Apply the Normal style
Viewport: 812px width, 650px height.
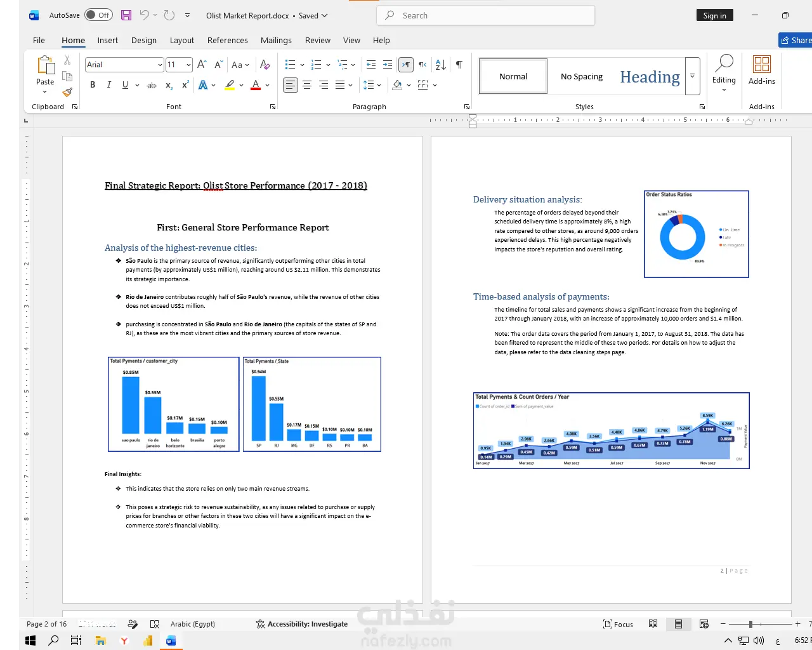pyautogui.click(x=513, y=76)
